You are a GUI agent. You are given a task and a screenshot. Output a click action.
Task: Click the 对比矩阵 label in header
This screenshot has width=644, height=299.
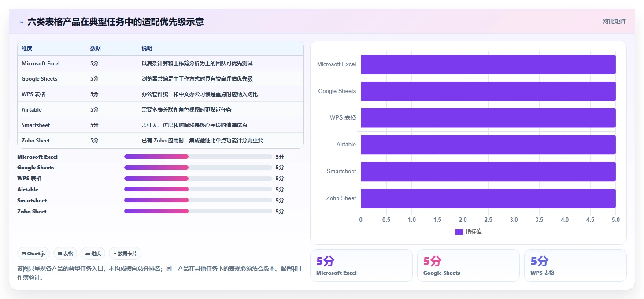click(x=614, y=21)
